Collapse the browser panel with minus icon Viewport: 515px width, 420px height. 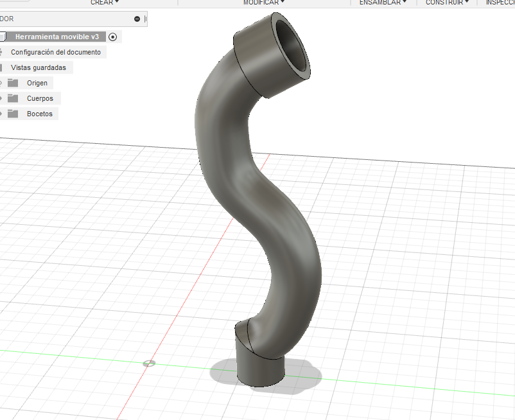pos(137,19)
